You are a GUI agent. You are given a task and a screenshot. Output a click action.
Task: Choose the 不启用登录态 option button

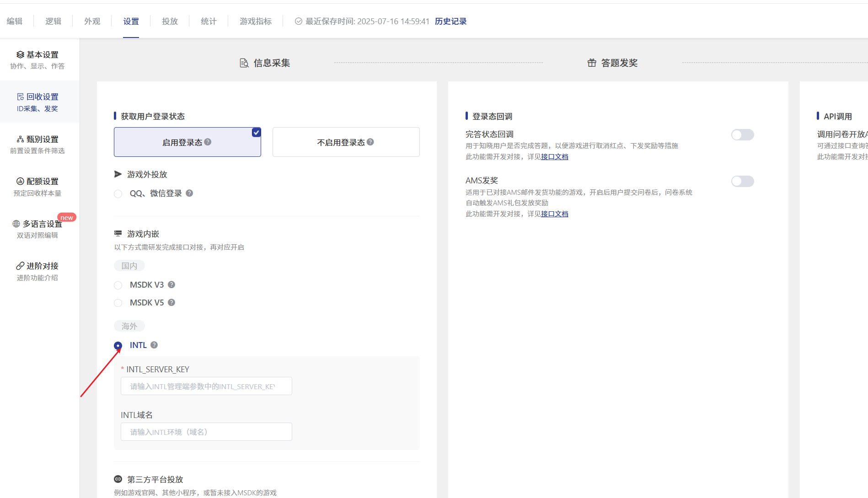346,142
